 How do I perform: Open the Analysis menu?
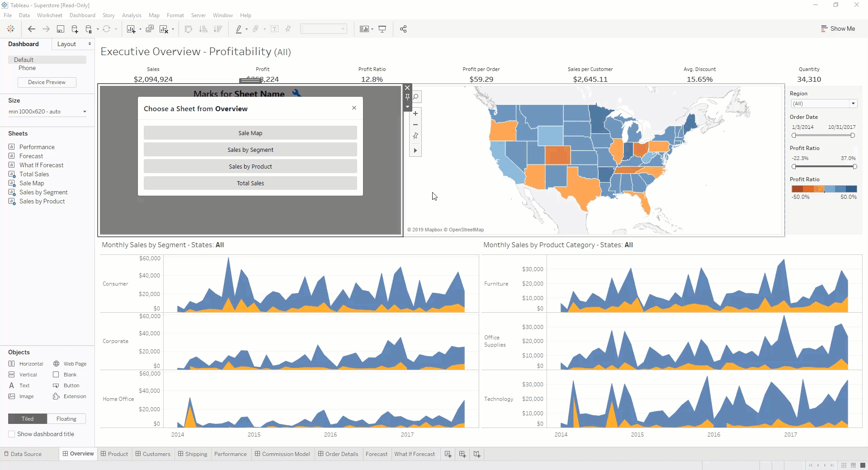pos(132,15)
